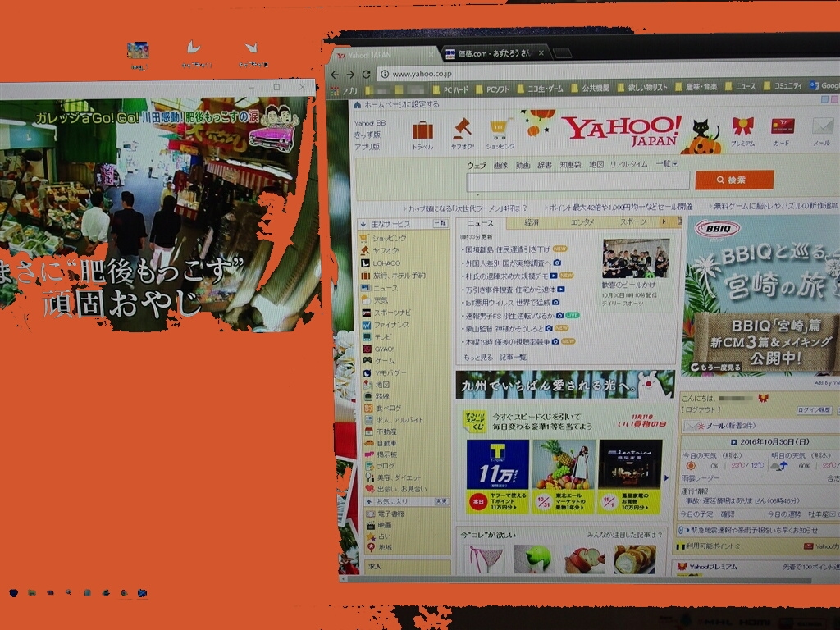Click ホームページに設定する link
840x630 pixels.
[401, 104]
